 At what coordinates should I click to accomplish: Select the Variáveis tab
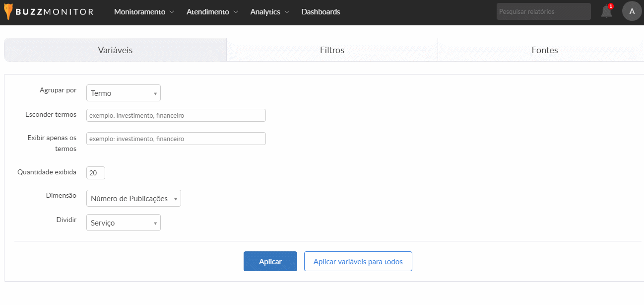tap(115, 50)
